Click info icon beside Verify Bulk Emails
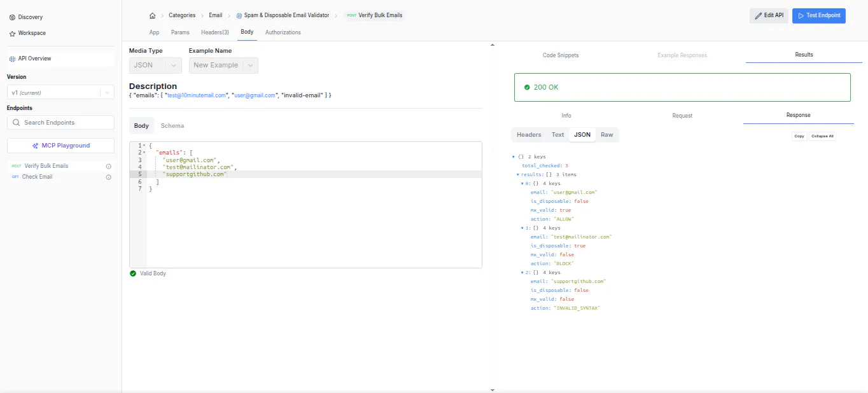Image resolution: width=868 pixels, height=393 pixels. coord(108,166)
